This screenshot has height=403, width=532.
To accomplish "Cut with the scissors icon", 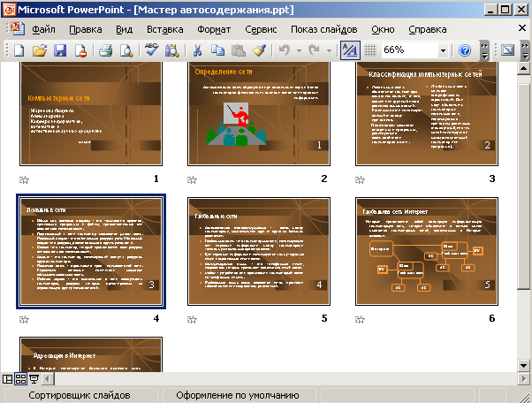I will click(197, 50).
